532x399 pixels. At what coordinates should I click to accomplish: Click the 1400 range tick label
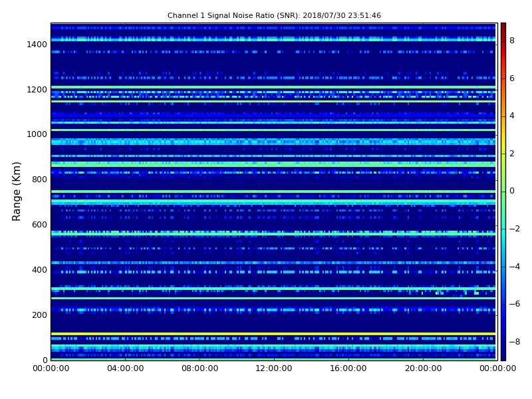click(x=37, y=45)
